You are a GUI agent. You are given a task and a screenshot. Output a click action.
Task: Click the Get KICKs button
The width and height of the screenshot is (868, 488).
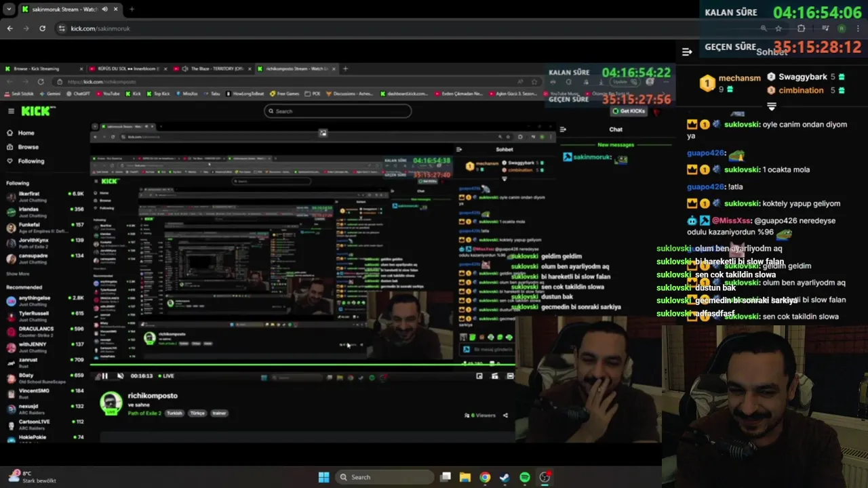[x=629, y=111]
